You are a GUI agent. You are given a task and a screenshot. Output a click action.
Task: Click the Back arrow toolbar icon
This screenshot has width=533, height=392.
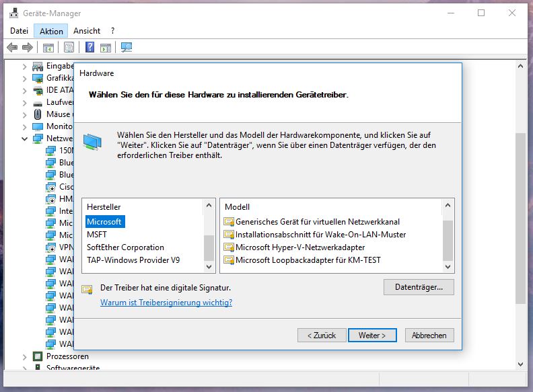[x=12, y=47]
